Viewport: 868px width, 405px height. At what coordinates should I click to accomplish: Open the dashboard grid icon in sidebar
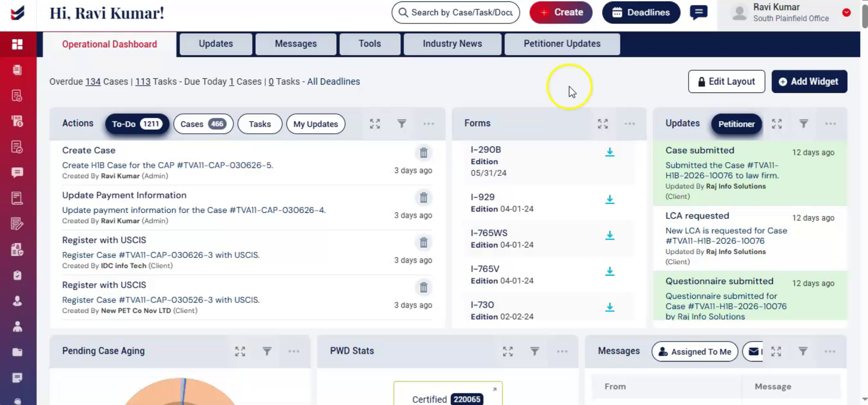[x=17, y=44]
